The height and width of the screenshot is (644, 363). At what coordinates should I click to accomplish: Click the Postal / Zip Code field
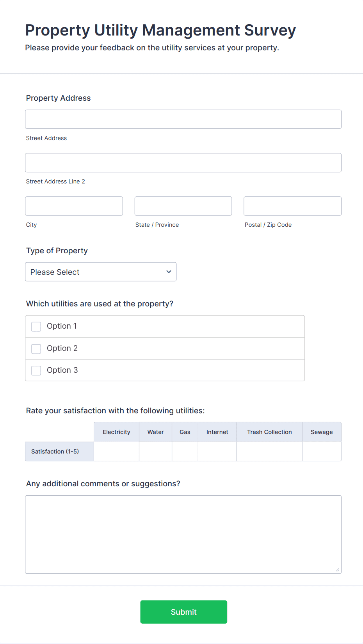(292, 206)
